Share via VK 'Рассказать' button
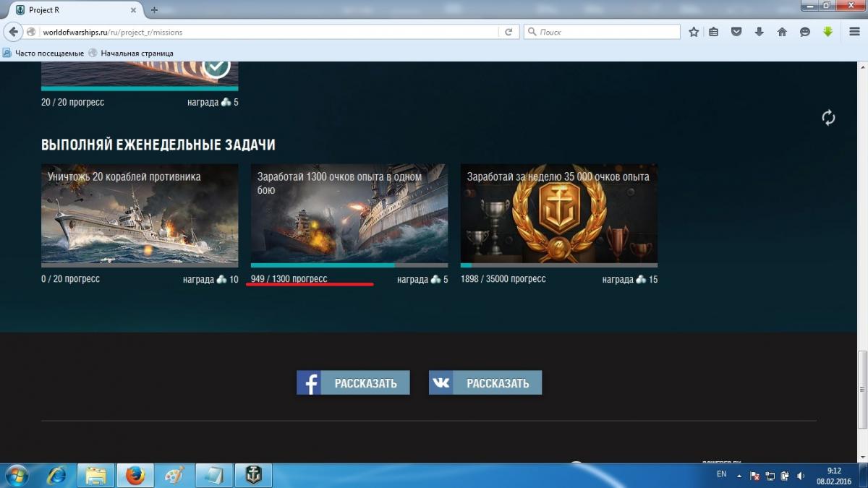 tap(485, 383)
